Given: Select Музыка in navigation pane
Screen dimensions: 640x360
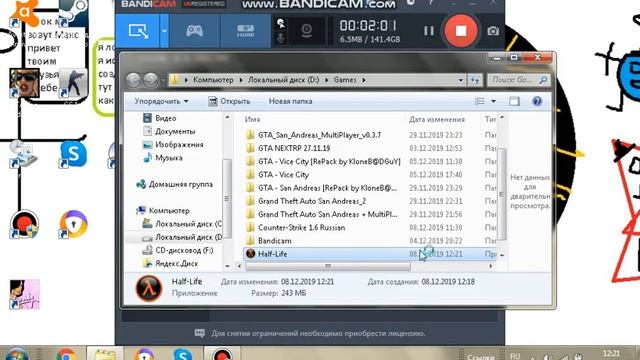Looking at the screenshot, I should [x=162, y=158].
